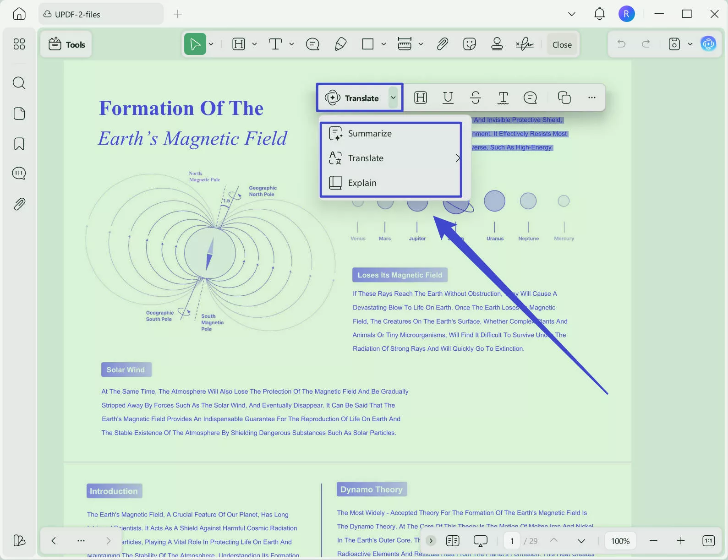
Task: Expand the Translate button dropdown arrow
Action: [x=393, y=98]
